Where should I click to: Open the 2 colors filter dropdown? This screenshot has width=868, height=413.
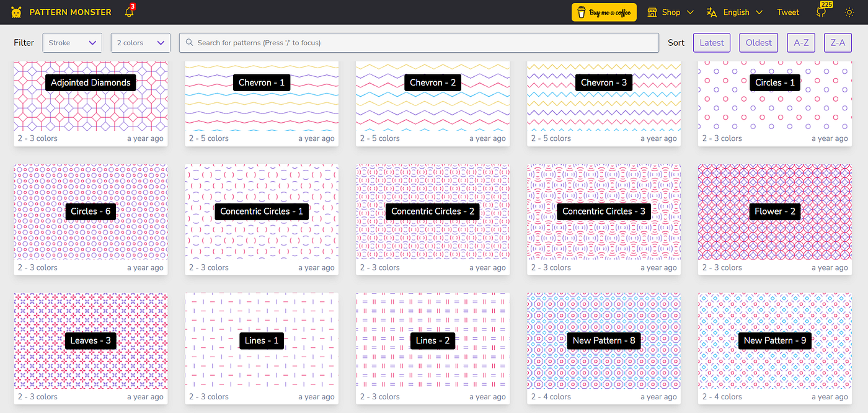tap(140, 43)
